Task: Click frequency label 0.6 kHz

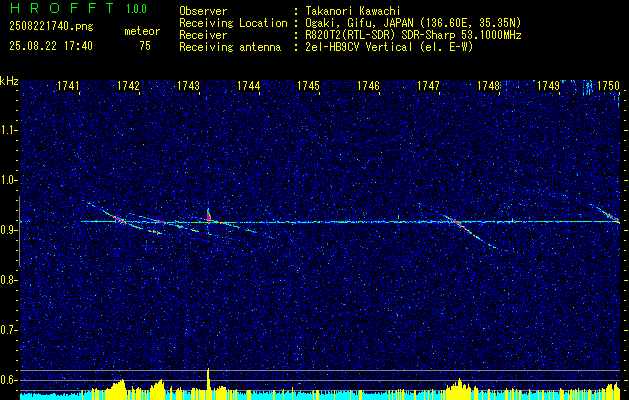Action: point(9,380)
